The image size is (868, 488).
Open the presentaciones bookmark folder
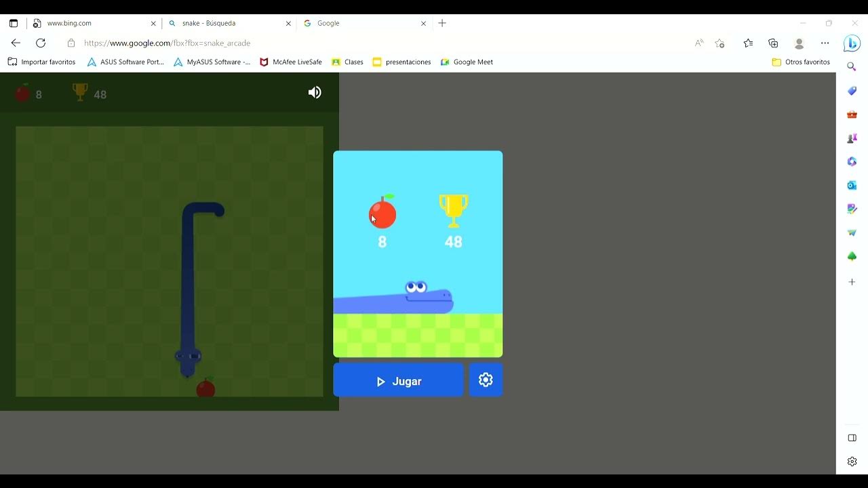[x=401, y=62]
